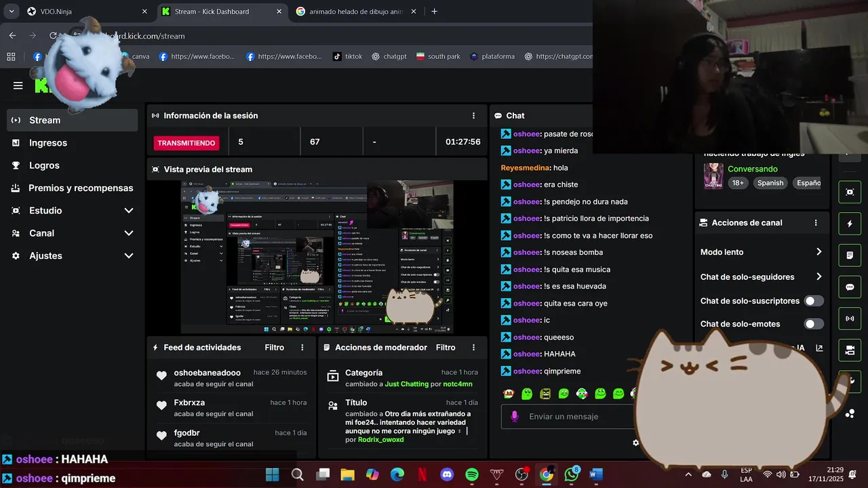The image size is (868, 488).
Task: Open the chatgpt bookmark
Action: (x=389, y=56)
